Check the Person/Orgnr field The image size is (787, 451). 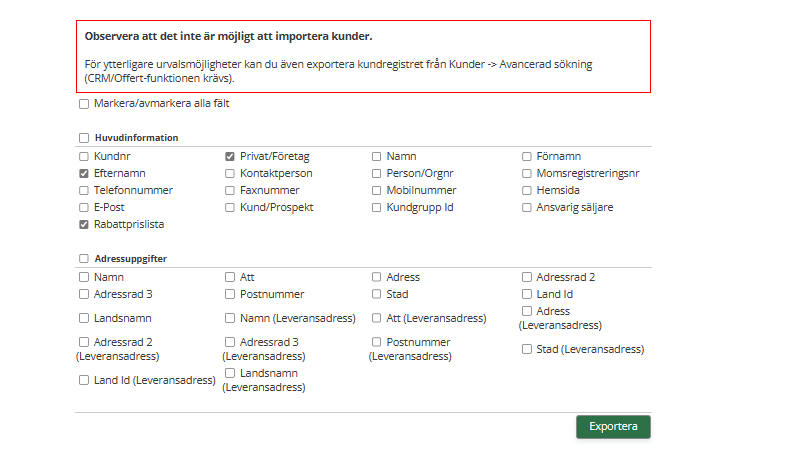[x=377, y=174]
